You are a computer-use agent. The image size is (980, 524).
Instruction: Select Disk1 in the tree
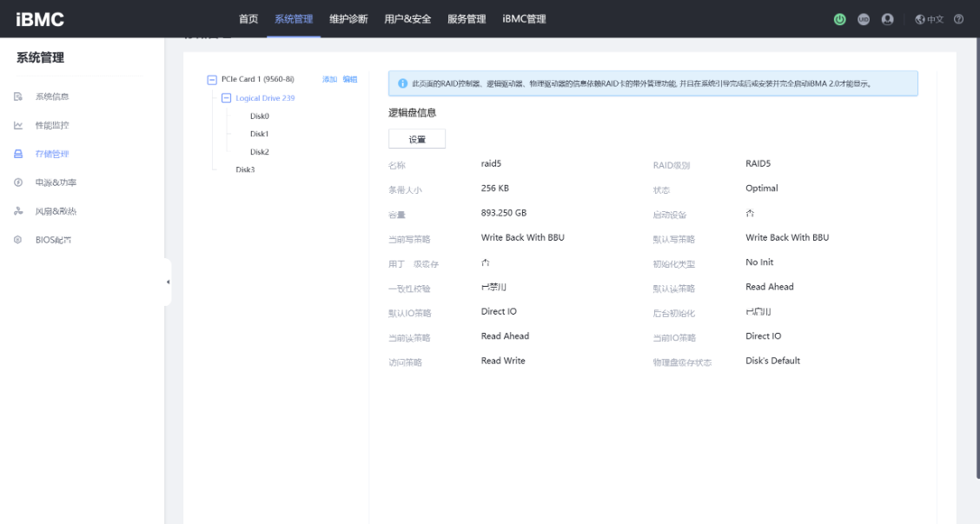tap(260, 134)
